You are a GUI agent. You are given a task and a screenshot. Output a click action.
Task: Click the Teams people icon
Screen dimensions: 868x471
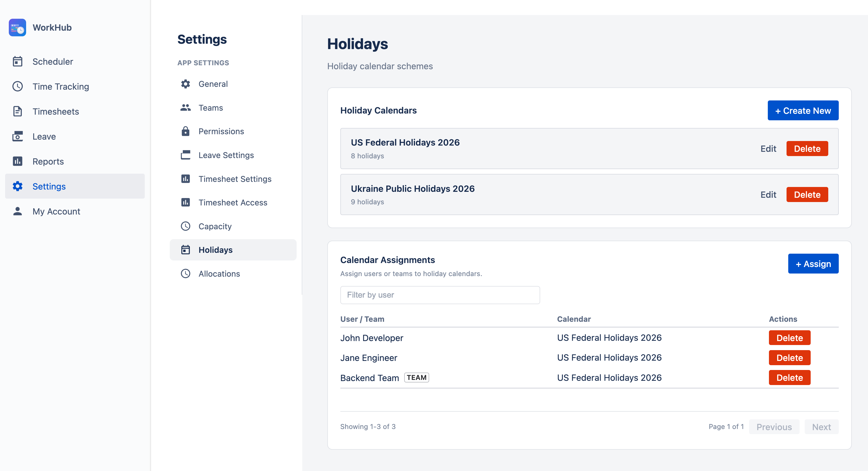pos(185,108)
